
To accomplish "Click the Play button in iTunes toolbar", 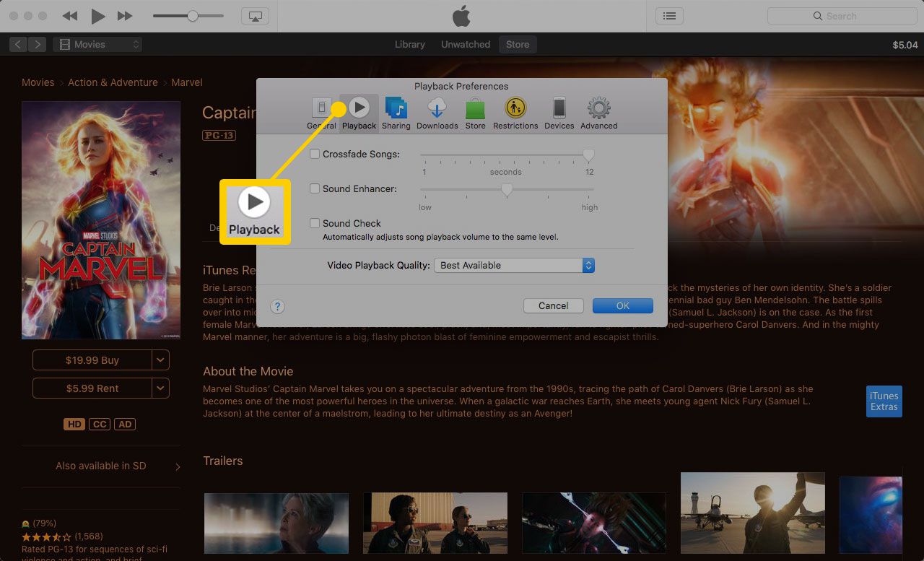I will 98,16.
